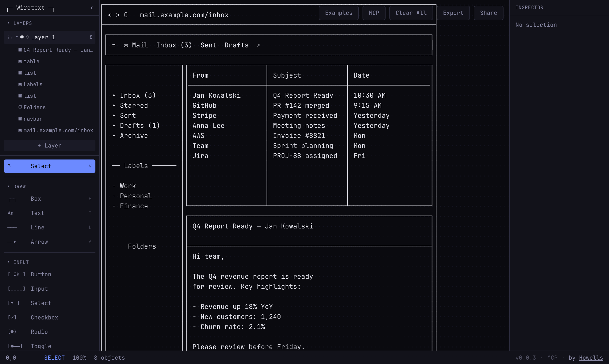This screenshot has width=609, height=364.
Task: Select the Checkbox input tool
Action: tap(44, 317)
